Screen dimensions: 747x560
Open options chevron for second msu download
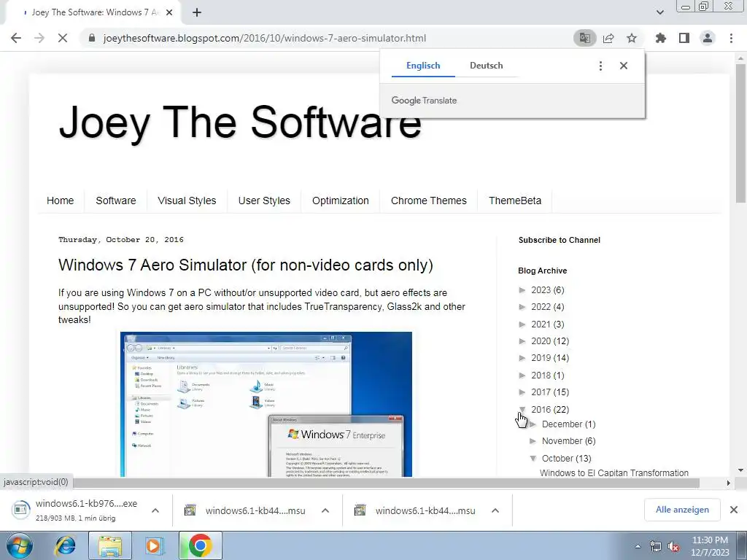tap(495, 510)
